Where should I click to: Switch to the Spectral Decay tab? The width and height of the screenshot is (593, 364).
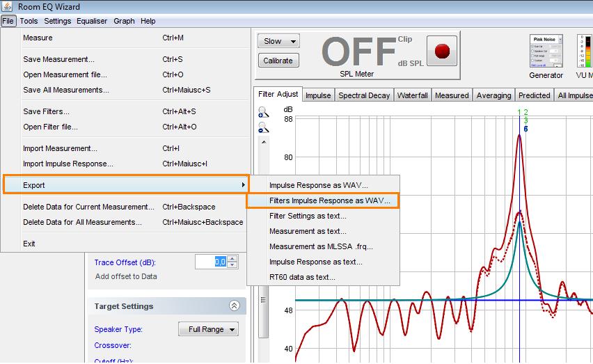[x=364, y=95]
